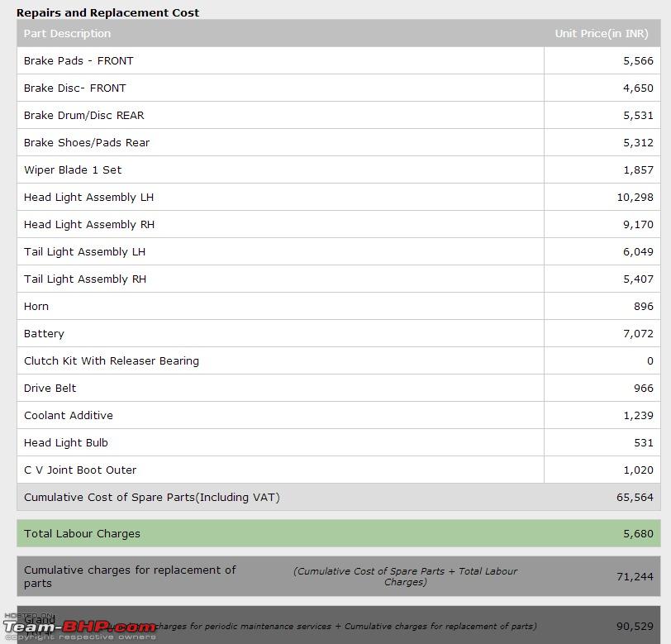Image resolution: width=671 pixels, height=644 pixels.
Task: Click the 71,244 cumulative charges value
Action: (x=635, y=577)
